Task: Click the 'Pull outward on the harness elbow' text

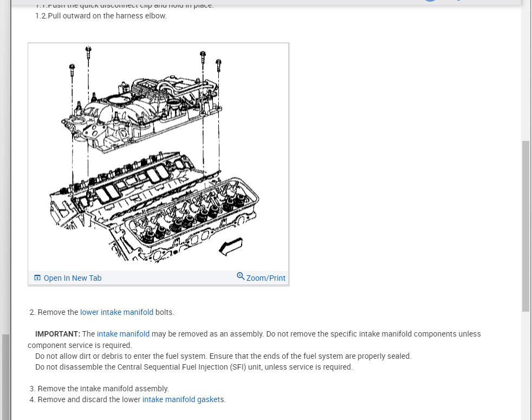Action: pyautogui.click(x=107, y=16)
